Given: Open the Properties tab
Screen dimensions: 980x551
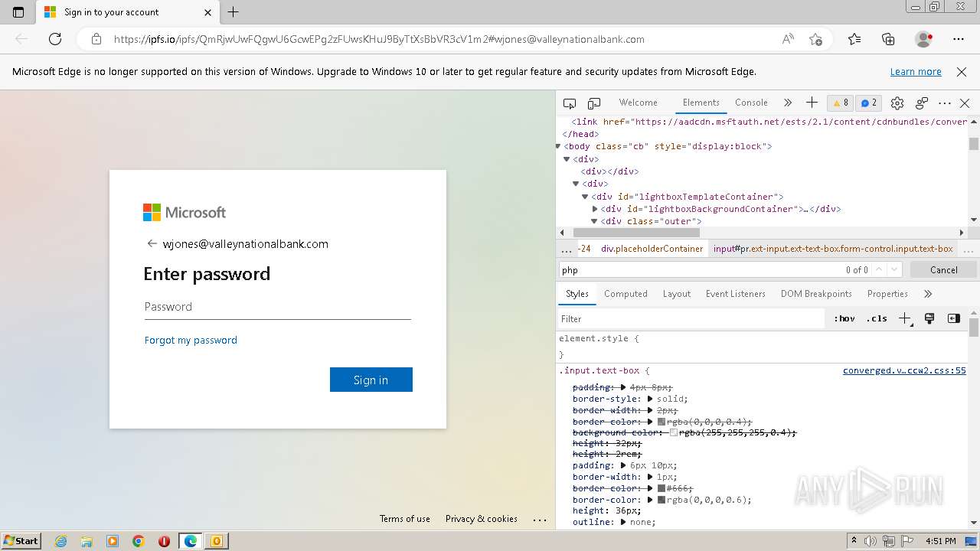Looking at the screenshot, I should 887,294.
